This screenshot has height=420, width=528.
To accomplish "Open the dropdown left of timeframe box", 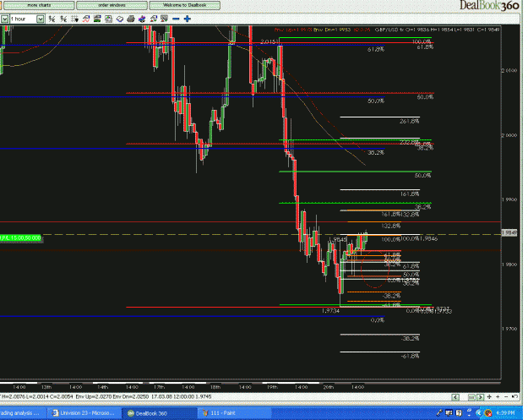I will tap(4, 19).
